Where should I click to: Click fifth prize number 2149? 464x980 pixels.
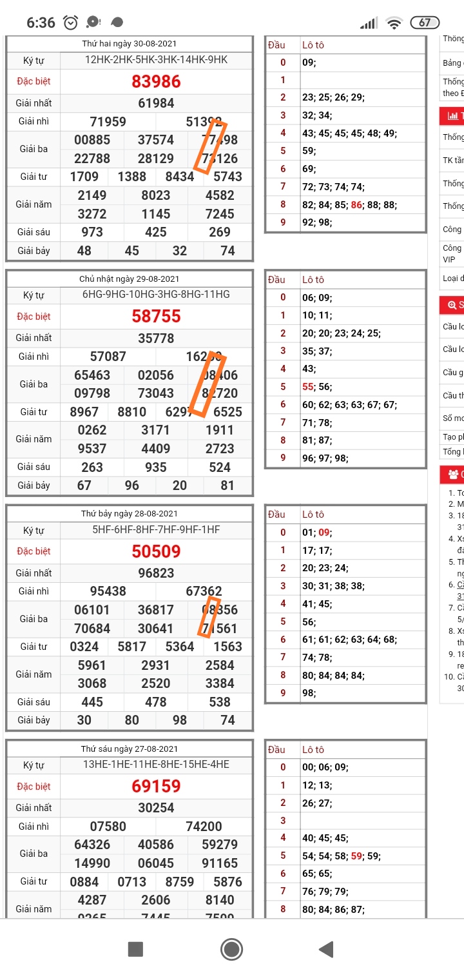click(x=92, y=195)
